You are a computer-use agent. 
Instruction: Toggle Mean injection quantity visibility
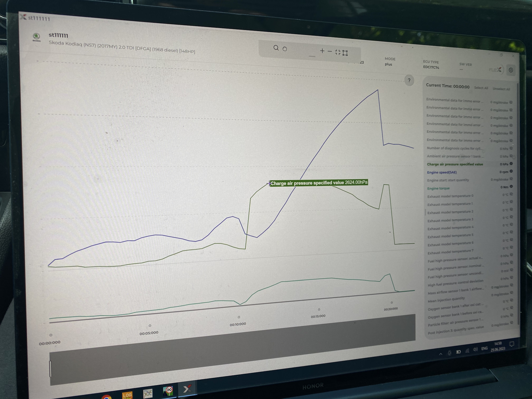[511, 293]
